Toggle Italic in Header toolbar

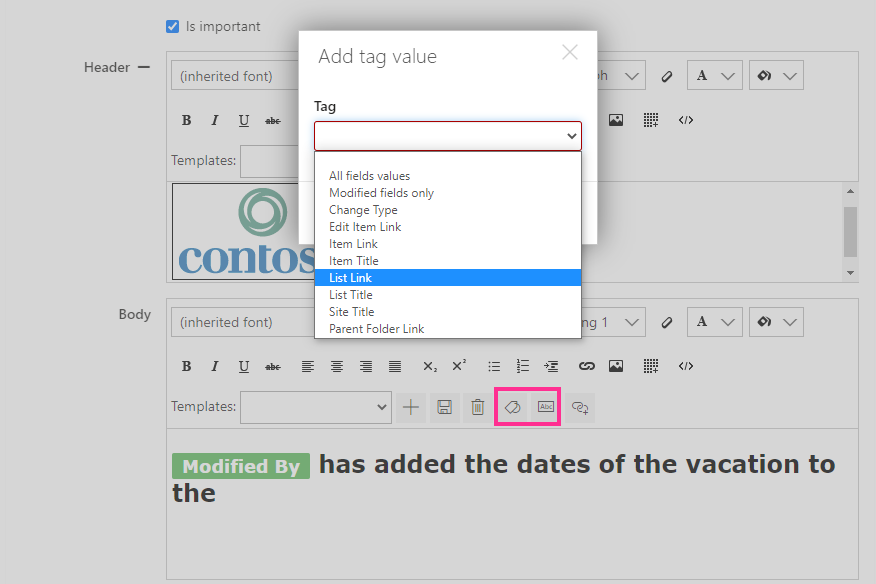pos(215,120)
